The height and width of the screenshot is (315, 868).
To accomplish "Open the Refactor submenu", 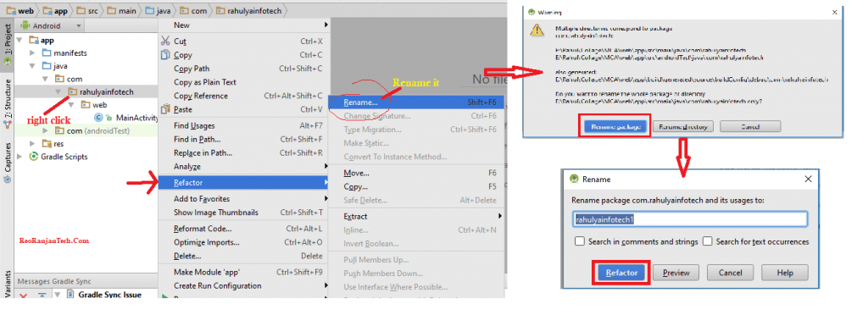I will [244, 183].
